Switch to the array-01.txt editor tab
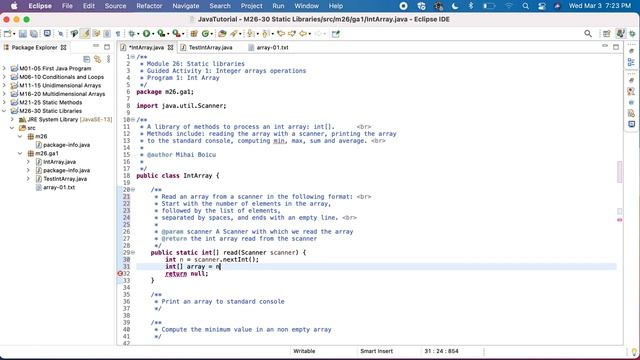 coord(272,47)
